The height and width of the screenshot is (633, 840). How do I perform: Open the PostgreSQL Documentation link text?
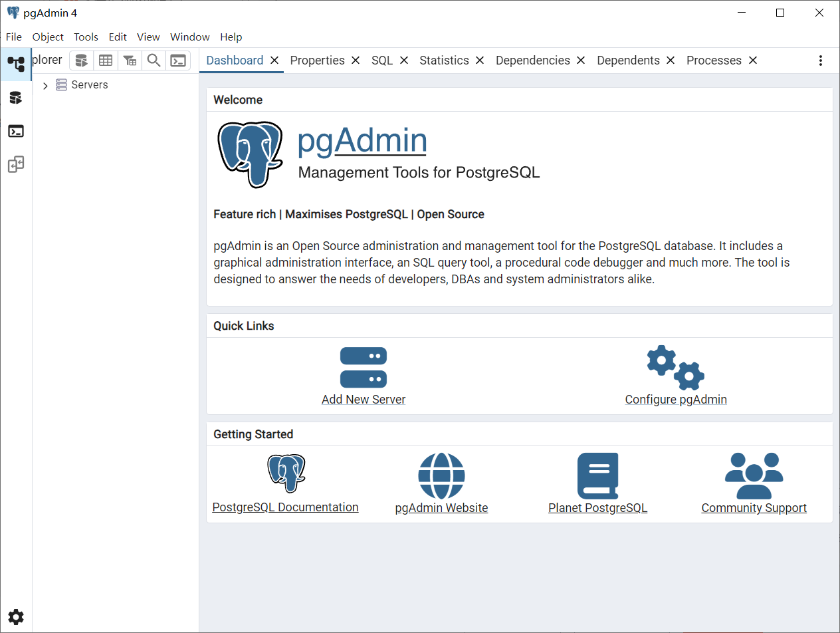click(285, 507)
